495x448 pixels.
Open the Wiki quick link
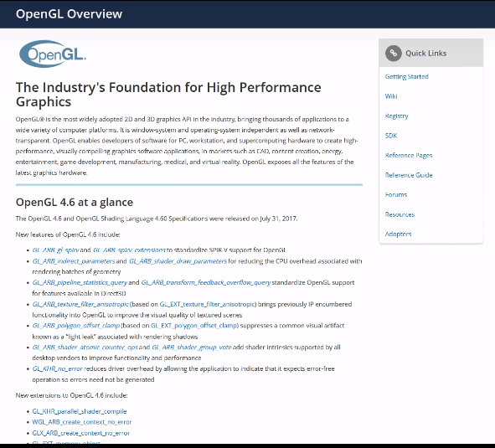click(x=391, y=96)
